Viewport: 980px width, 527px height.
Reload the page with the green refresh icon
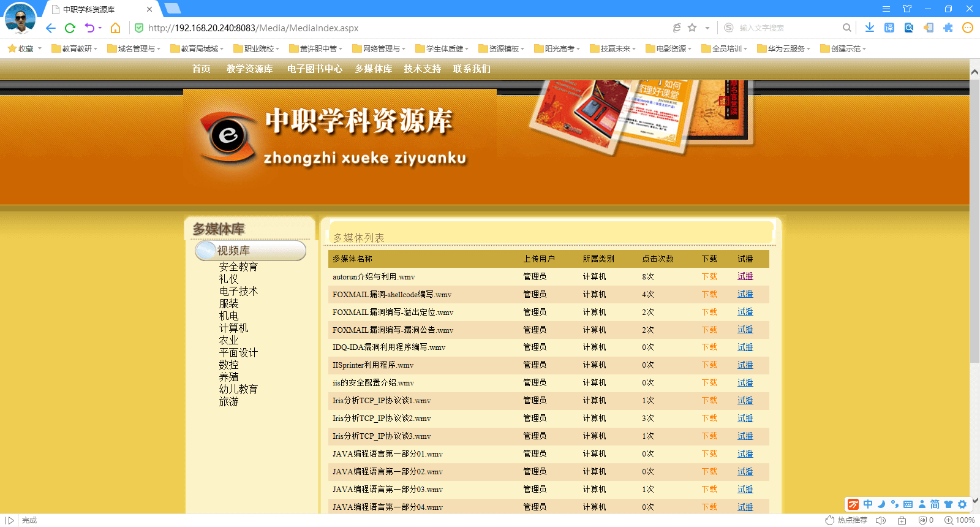point(70,28)
